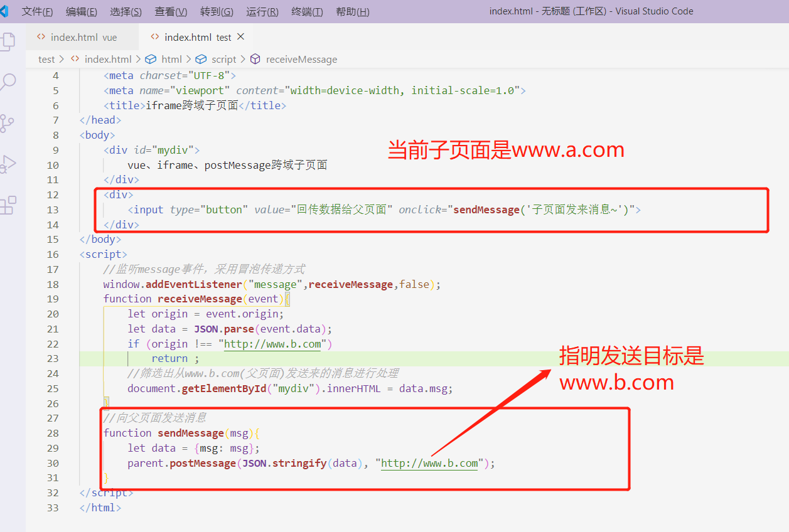This screenshot has height=532, width=789.
Task: Click line number 12 in the gutter
Action: tap(53, 194)
